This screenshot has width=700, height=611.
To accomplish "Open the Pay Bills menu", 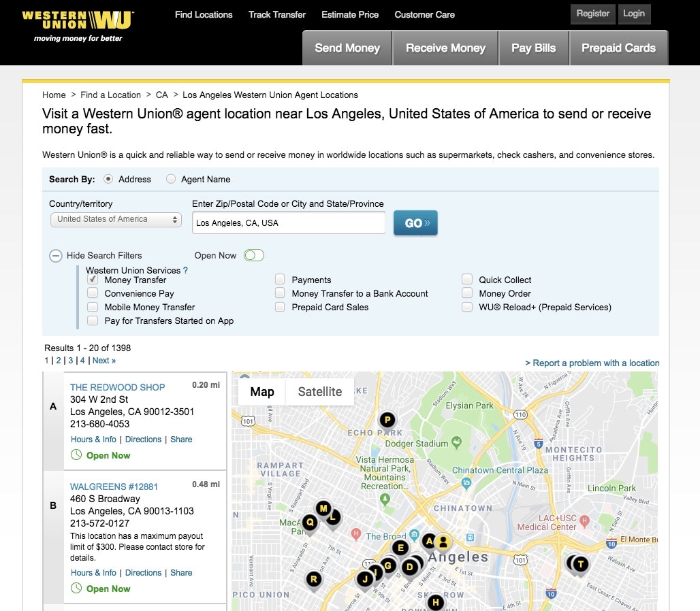I will tap(534, 48).
